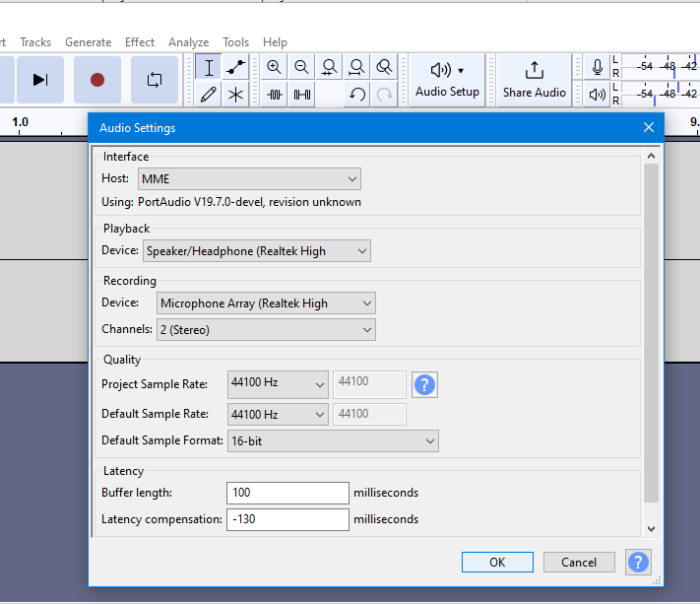Toggle the Loop button in the transport bar
This screenshot has width=700, height=604.
click(x=155, y=80)
